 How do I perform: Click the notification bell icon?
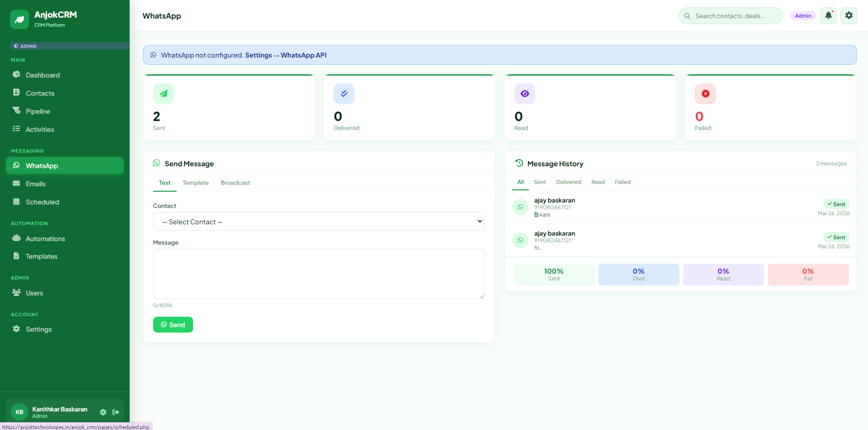828,16
